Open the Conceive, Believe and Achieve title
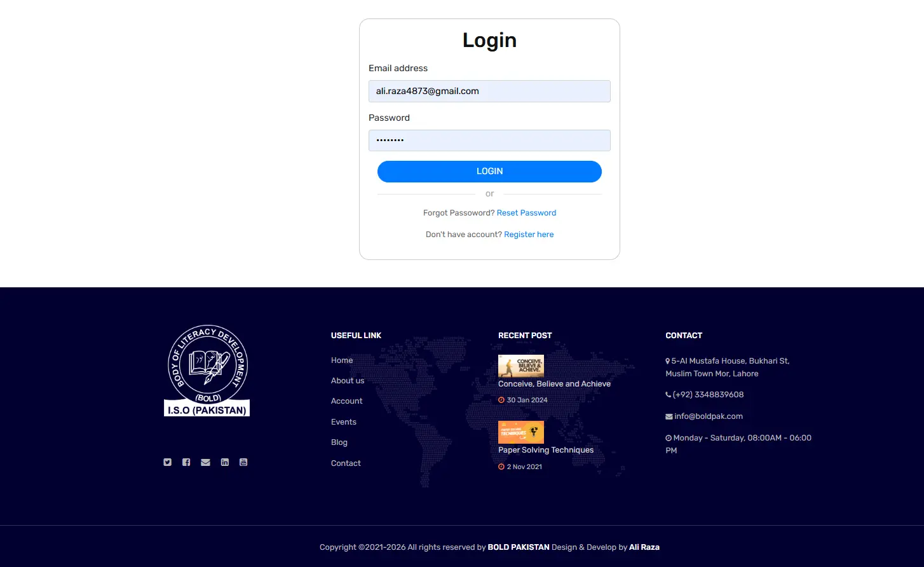This screenshot has height=567, width=924. pos(554,384)
